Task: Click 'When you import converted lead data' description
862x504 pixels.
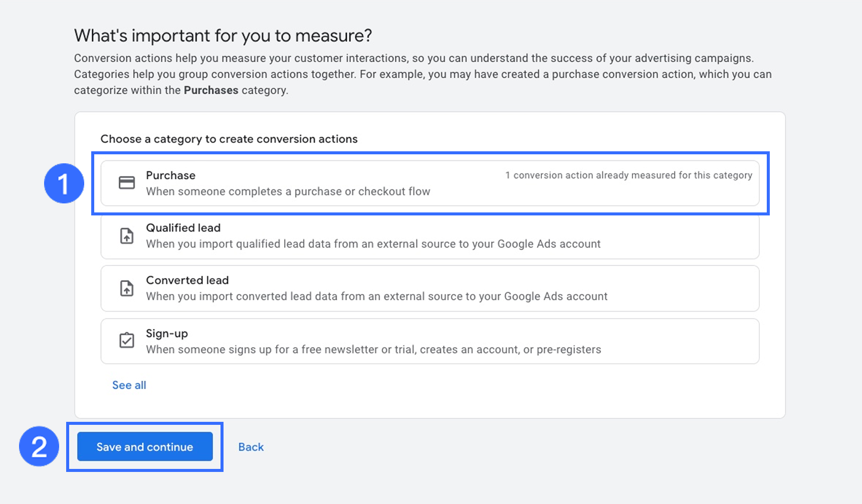Action: [376, 297]
